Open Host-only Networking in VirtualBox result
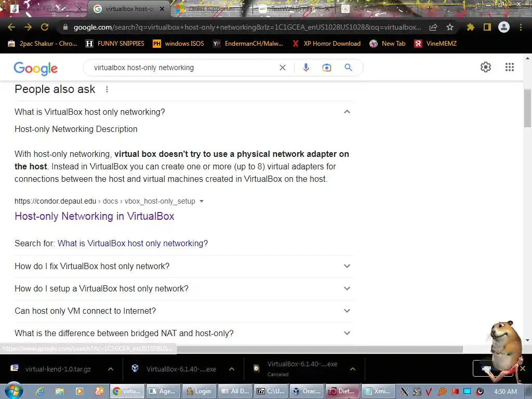The height and width of the screenshot is (399, 532). pyautogui.click(x=95, y=216)
